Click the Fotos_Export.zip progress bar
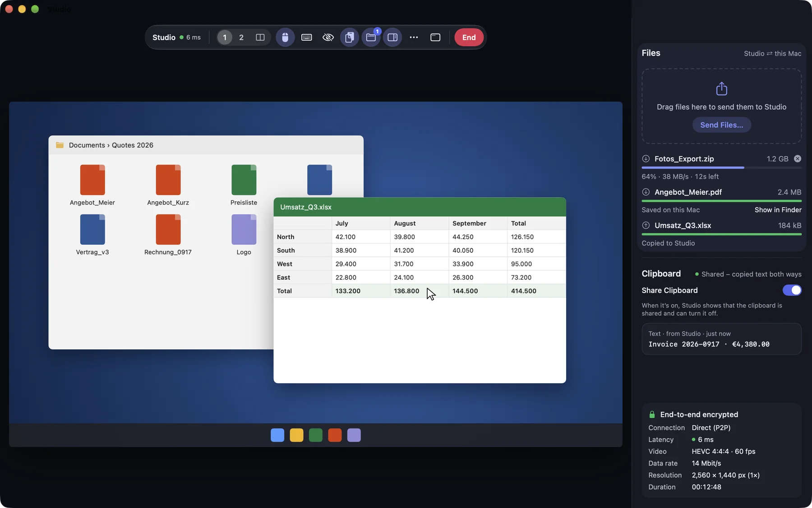 [721, 168]
